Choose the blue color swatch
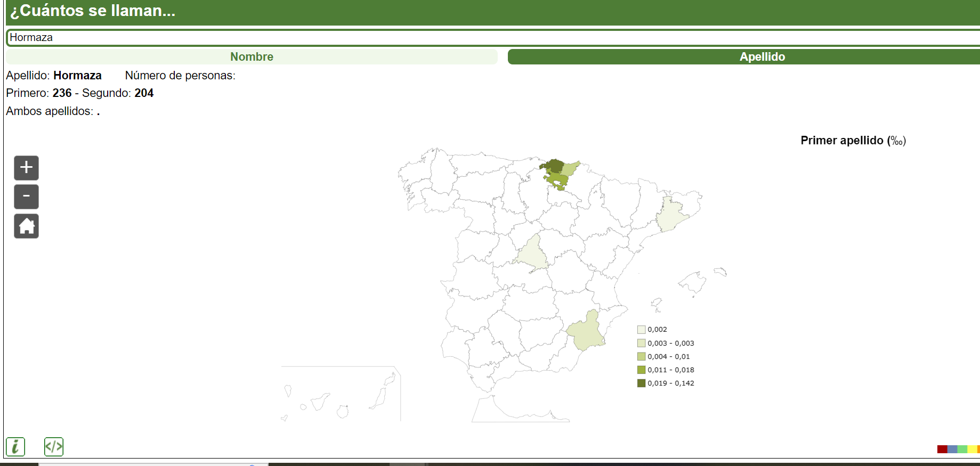The width and height of the screenshot is (980, 466). pyautogui.click(x=952, y=449)
